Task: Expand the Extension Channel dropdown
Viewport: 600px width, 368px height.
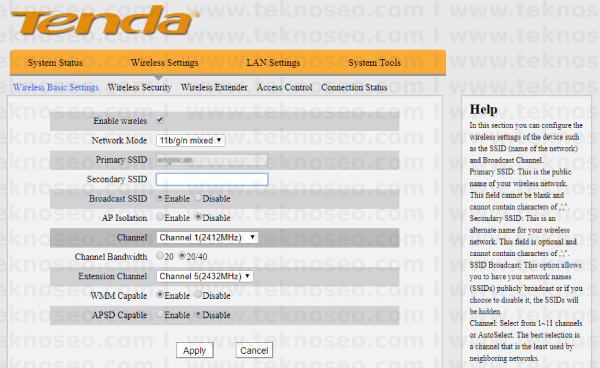Action: tap(205, 276)
